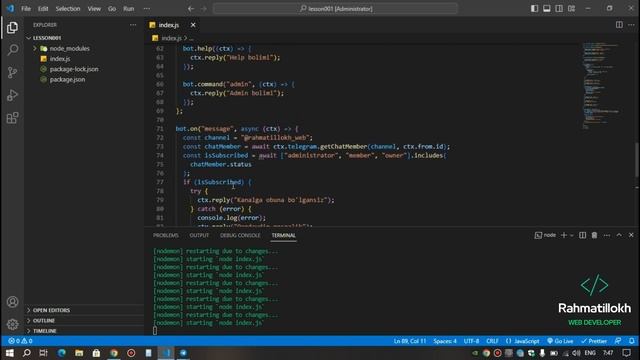The height and width of the screenshot is (360, 640).
Task: Open the Selection menu
Action: point(68,9)
